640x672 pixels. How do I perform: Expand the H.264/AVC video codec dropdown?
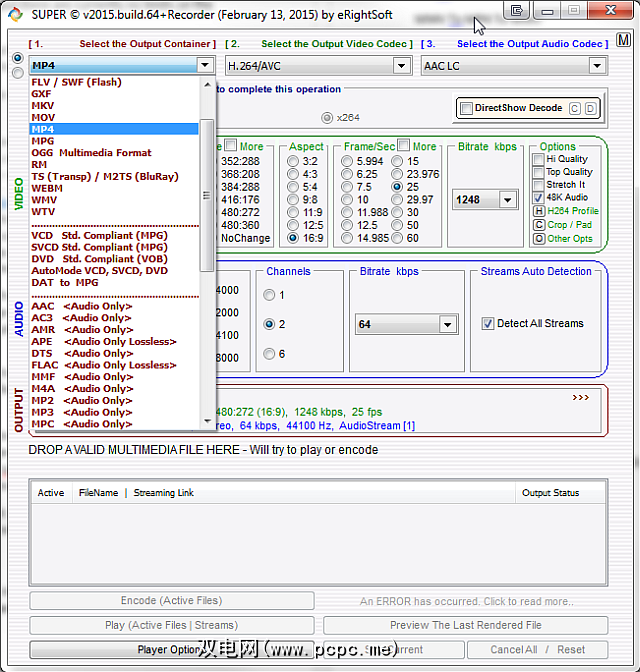[x=401, y=66]
